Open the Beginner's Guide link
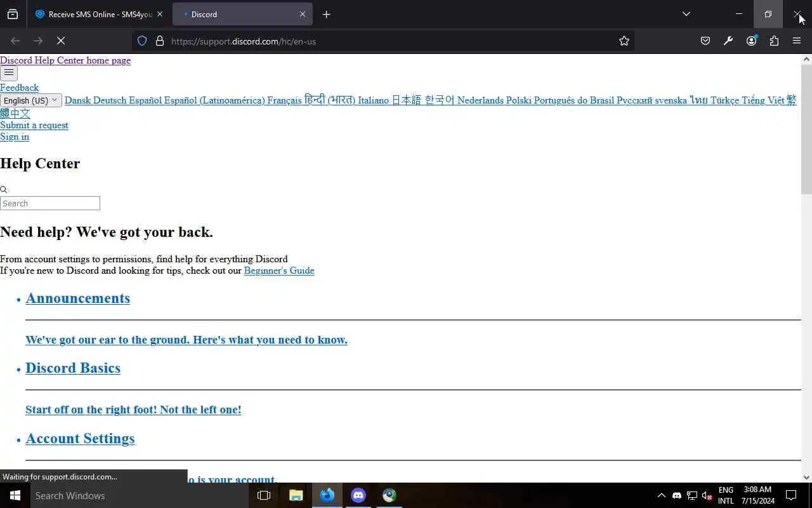Viewport: 812px width, 508px height. pyautogui.click(x=279, y=271)
